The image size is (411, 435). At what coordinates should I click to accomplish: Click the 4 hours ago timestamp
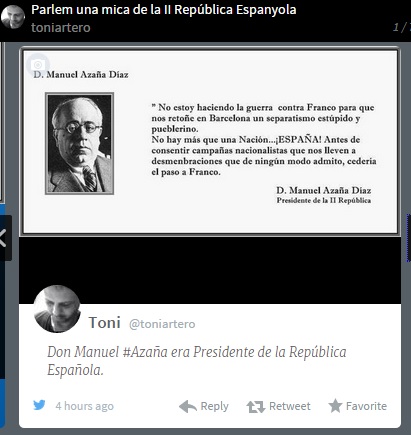pos(84,406)
